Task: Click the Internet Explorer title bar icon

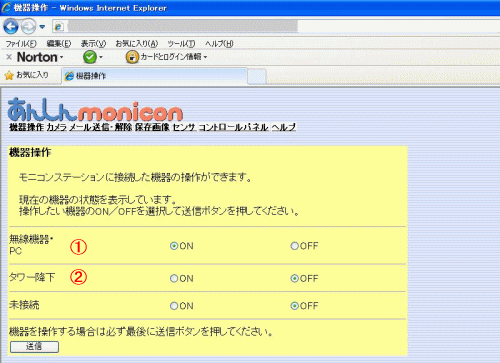Action: (x=6, y=7)
